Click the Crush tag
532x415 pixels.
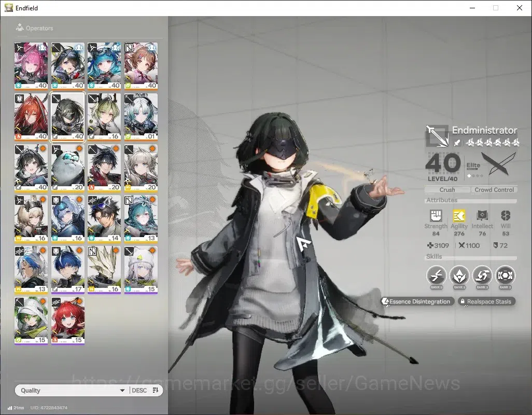(x=447, y=190)
